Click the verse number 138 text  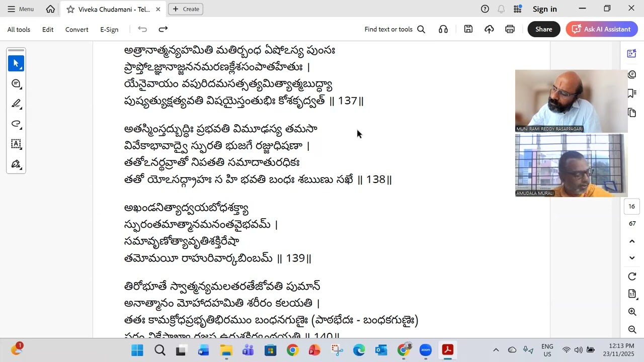376,179
